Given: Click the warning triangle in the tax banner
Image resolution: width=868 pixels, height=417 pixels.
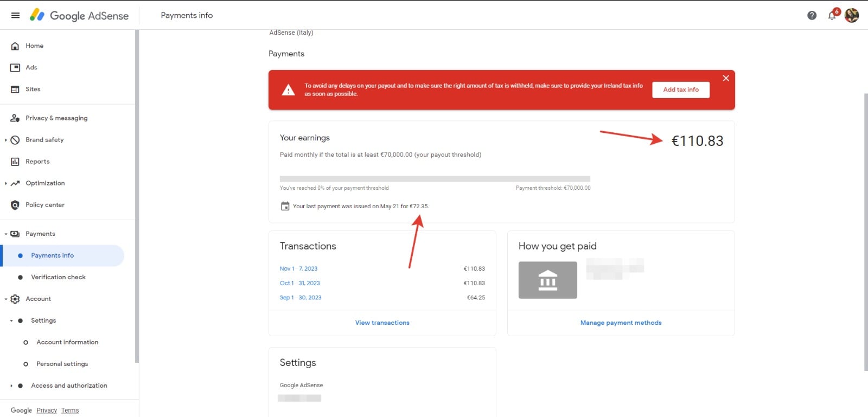Looking at the screenshot, I should click(x=289, y=90).
